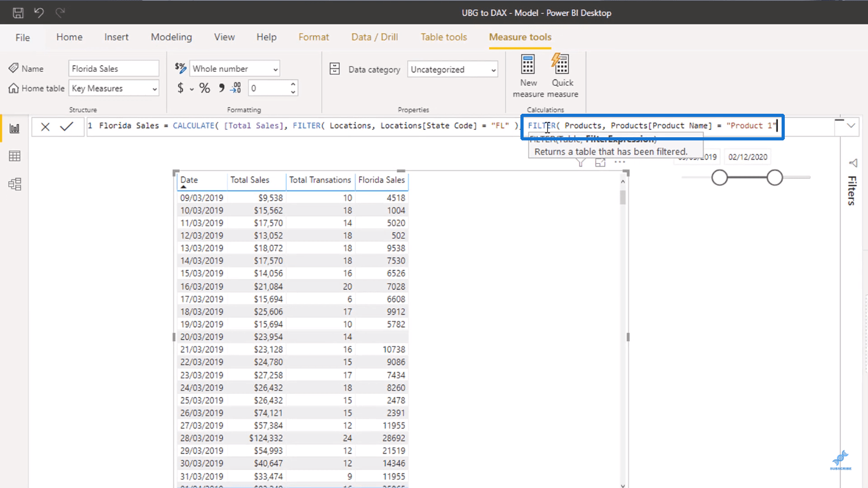
Task: Open the Format ribbon tab
Action: (314, 37)
